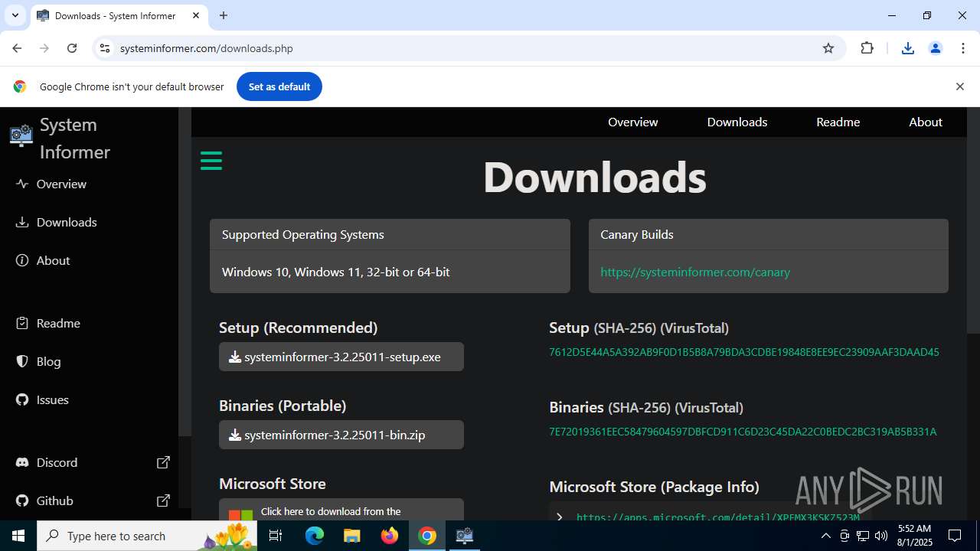Open System Informer app on the taskbar
The height and width of the screenshot is (551, 980).
click(464, 536)
